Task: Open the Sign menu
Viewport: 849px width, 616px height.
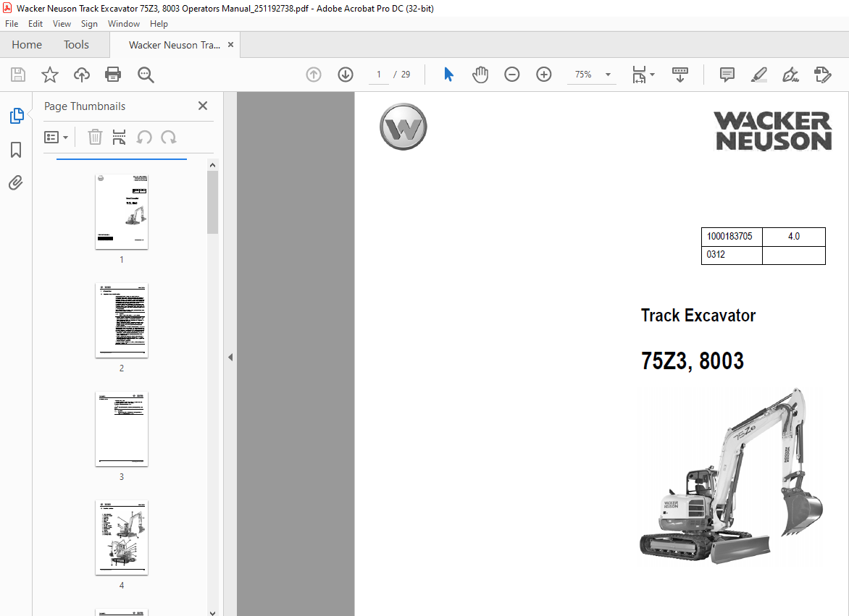Action: tap(89, 24)
